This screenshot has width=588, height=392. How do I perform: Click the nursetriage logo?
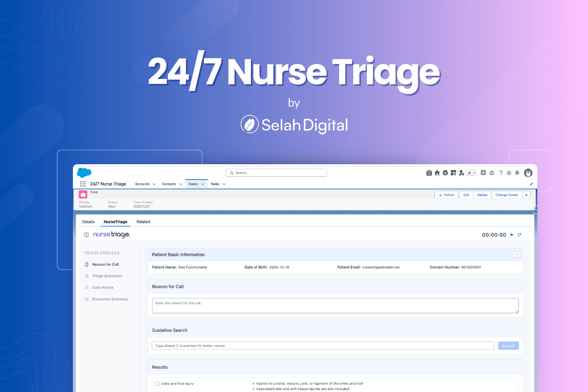[x=111, y=234]
